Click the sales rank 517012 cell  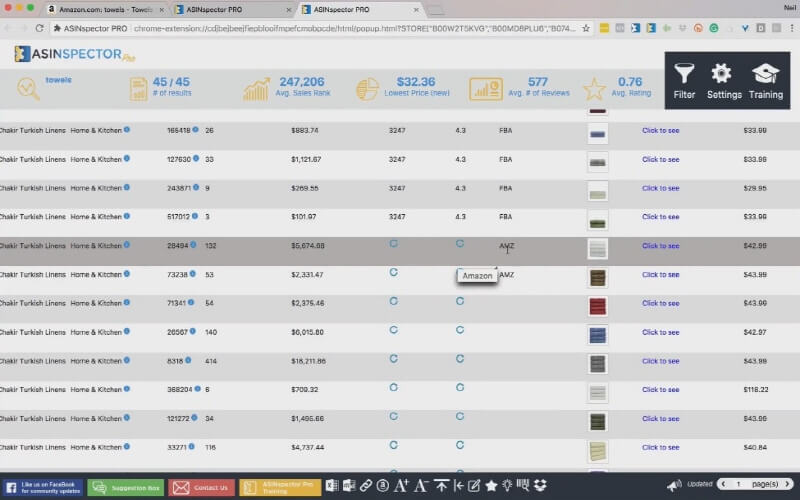coord(179,216)
